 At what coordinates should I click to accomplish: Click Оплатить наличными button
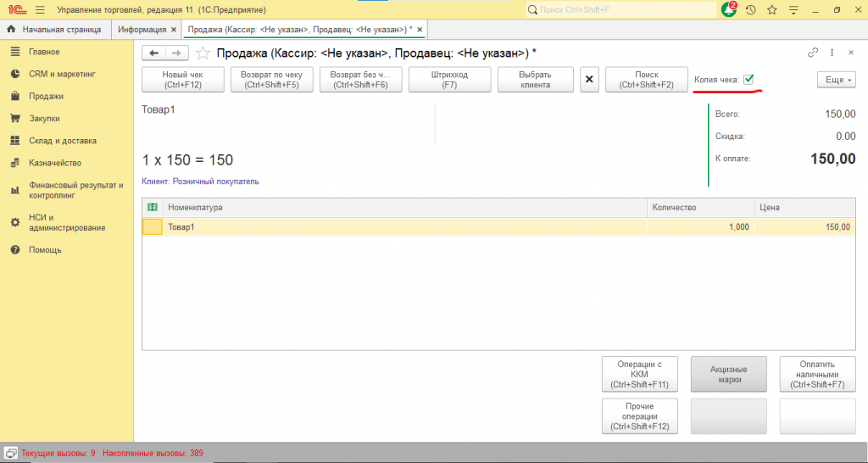pos(818,375)
